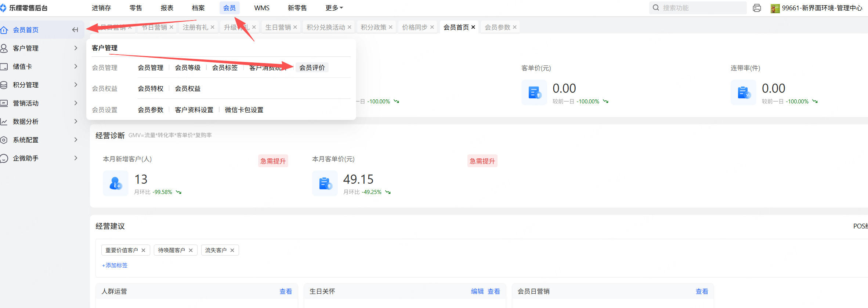
Task: Remove the 流失客户 tag
Action: pyautogui.click(x=232, y=250)
